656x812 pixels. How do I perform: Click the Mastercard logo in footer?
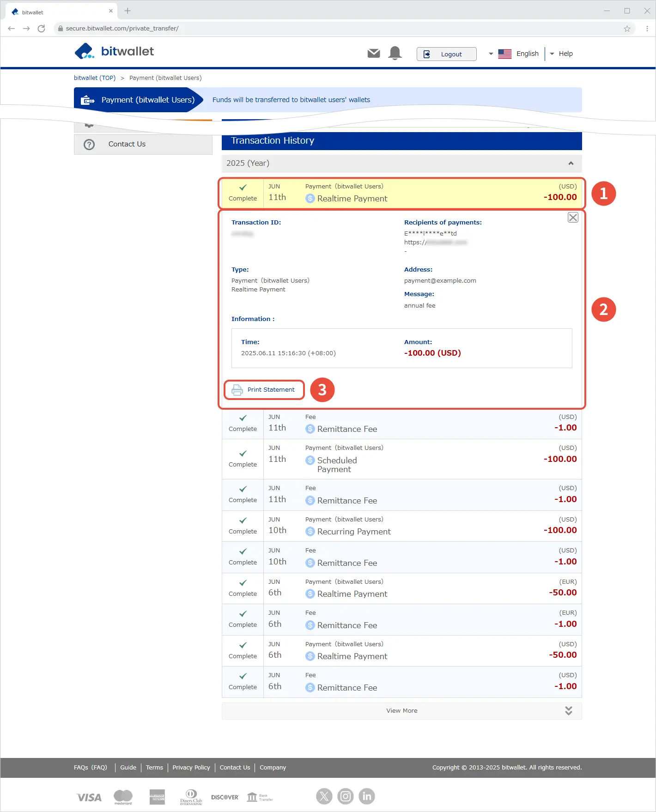(x=123, y=797)
